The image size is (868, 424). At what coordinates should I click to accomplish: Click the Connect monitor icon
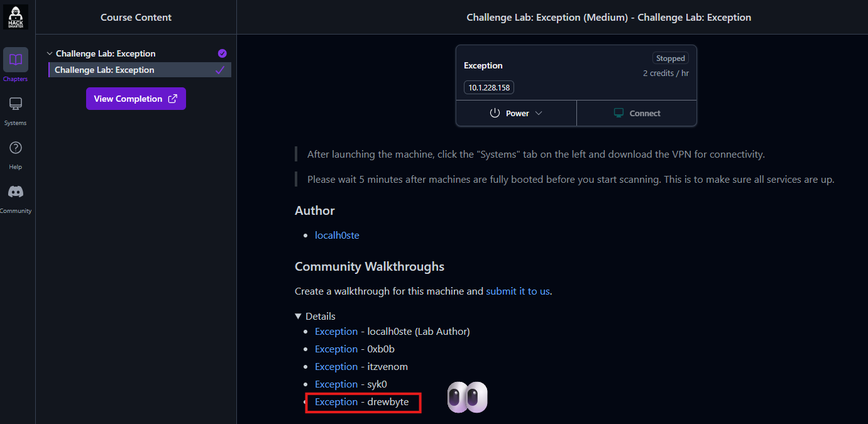click(619, 113)
